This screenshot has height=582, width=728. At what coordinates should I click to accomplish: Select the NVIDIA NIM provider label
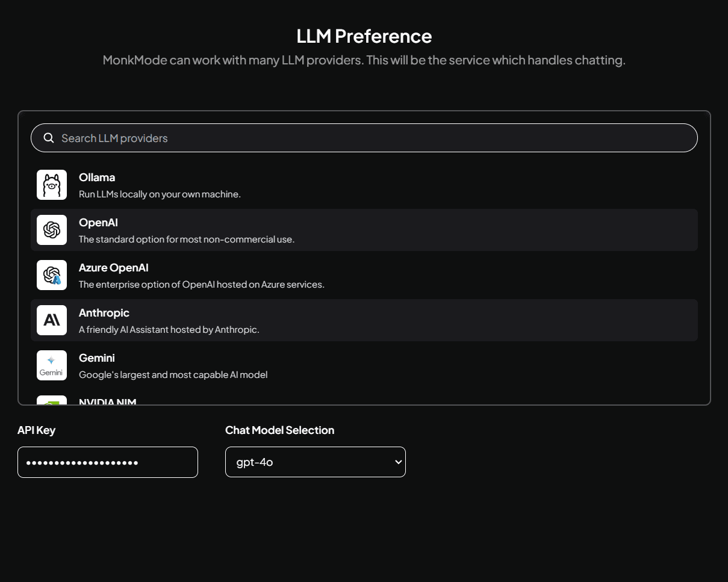click(108, 401)
